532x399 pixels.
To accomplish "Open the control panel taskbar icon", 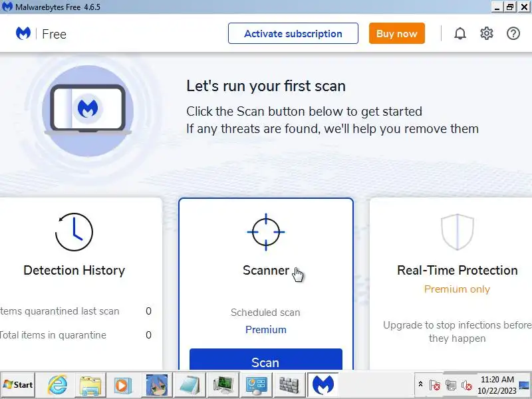I will pyautogui.click(x=256, y=385).
